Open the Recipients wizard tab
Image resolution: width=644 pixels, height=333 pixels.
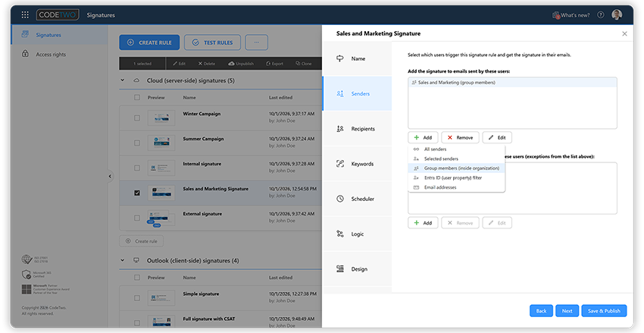358,129
